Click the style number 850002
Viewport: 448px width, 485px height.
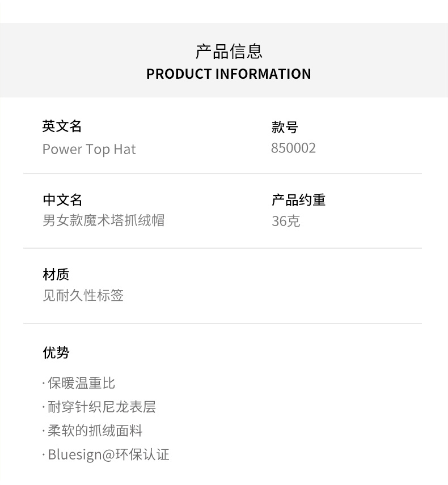pyautogui.click(x=293, y=148)
